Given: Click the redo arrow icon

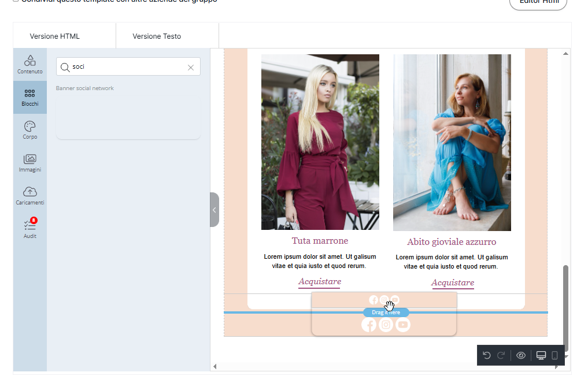Looking at the screenshot, I should (x=501, y=355).
